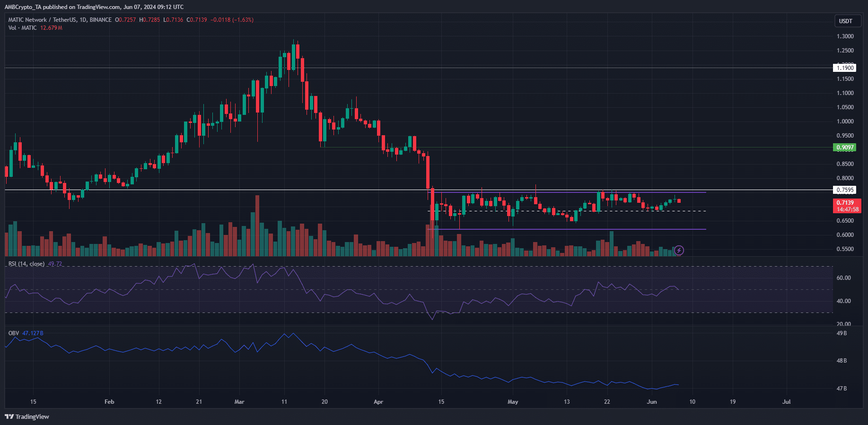Screen dimensions: 868x425
Task: Click the Jul date on time axis
Action: (x=787, y=402)
